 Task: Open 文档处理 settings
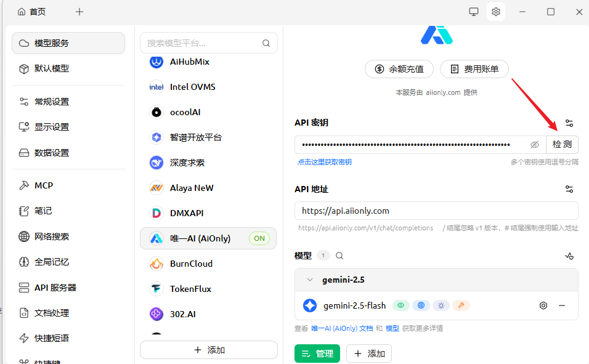coord(68,313)
